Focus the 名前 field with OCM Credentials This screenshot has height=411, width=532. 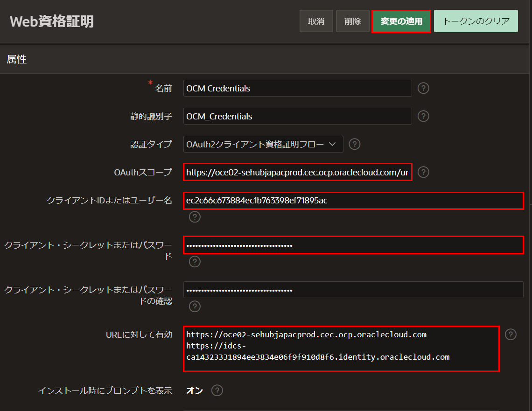pyautogui.click(x=298, y=88)
